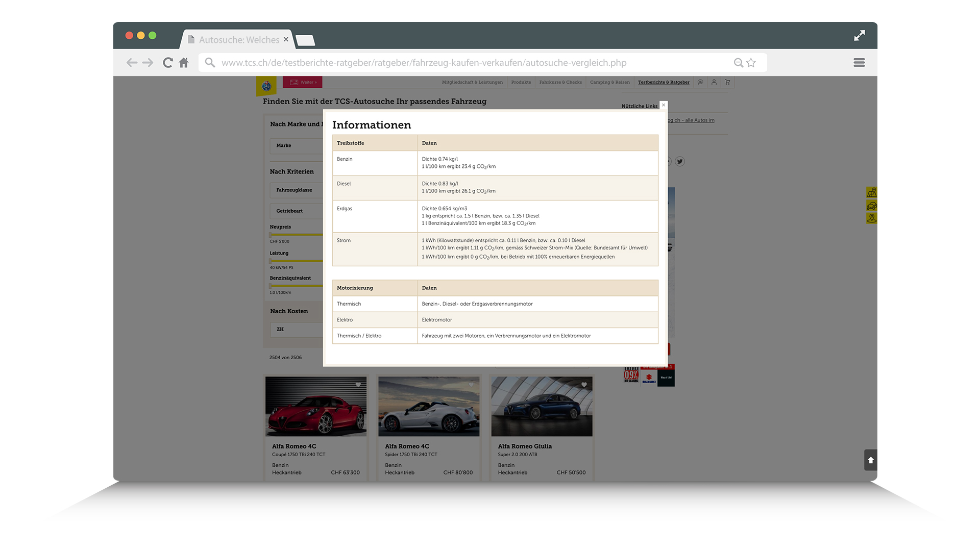Viewport: 980px width, 551px height.
Task: Open the chat speech bubble icon
Action: coord(700,82)
